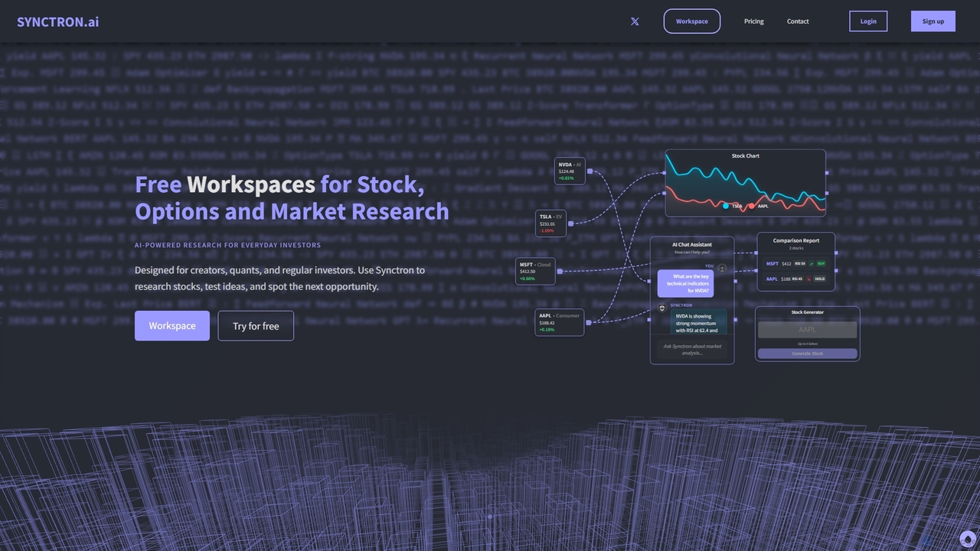Click the TSLA -1.09% change value
This screenshot has width=980, height=551.
[547, 230]
